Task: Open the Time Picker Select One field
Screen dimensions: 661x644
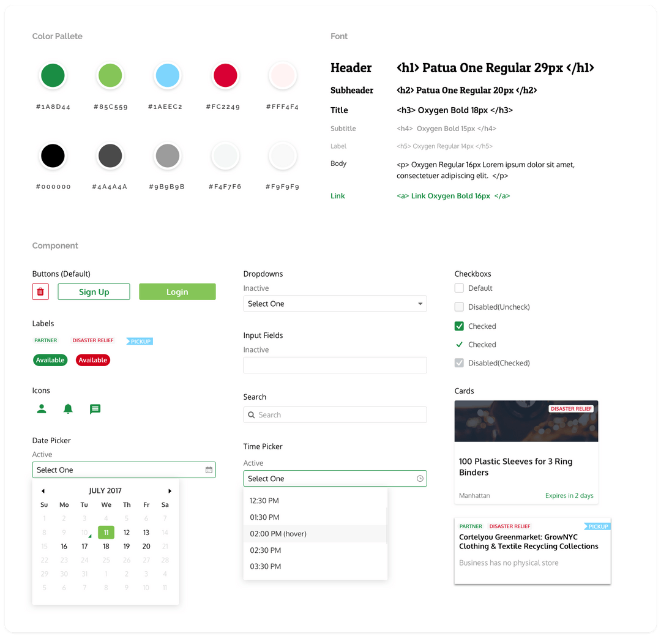Action: [335, 478]
